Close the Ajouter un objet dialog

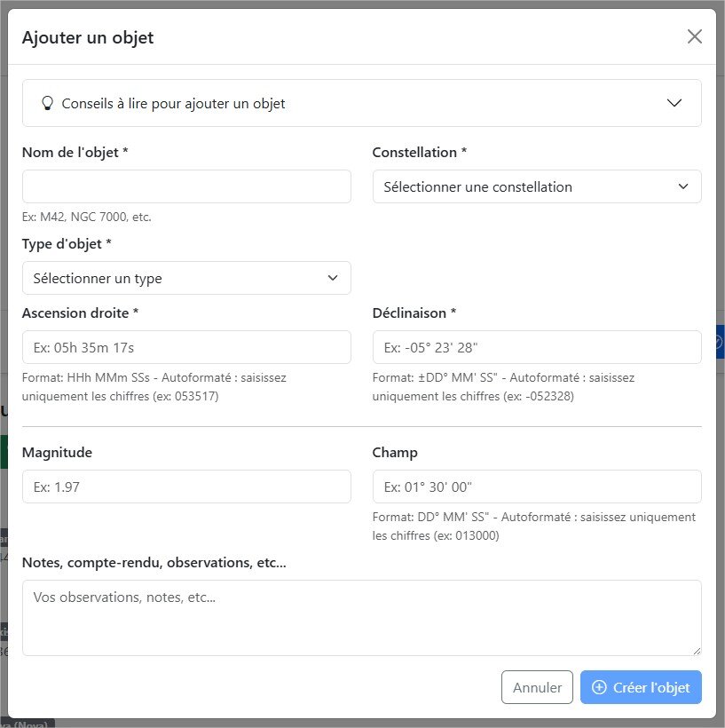coord(694,36)
